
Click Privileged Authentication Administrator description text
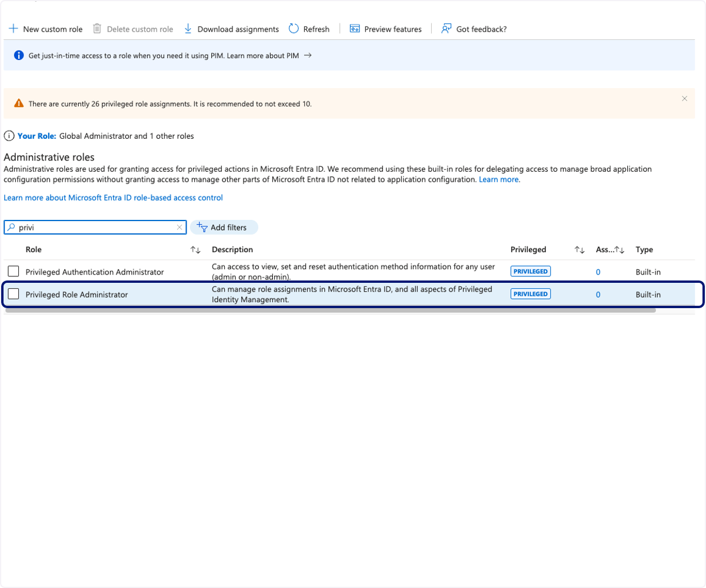[353, 272]
